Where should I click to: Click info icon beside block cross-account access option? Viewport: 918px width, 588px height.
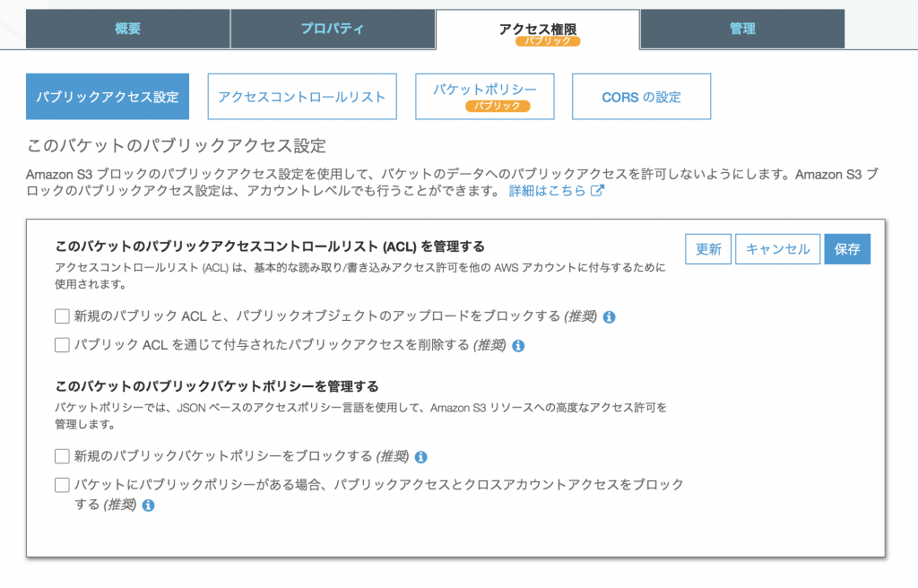click(x=149, y=506)
